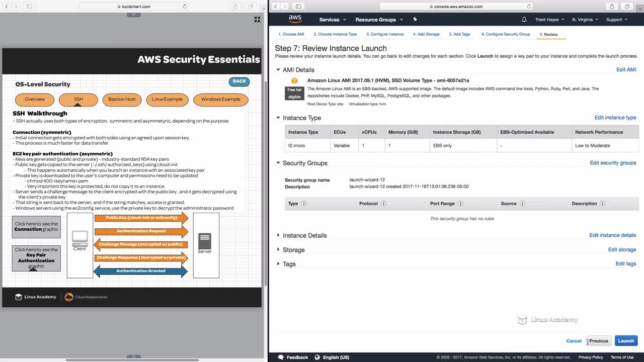This screenshot has height=362, width=644.
Task: Click the Edit storage link
Action: [622, 250]
